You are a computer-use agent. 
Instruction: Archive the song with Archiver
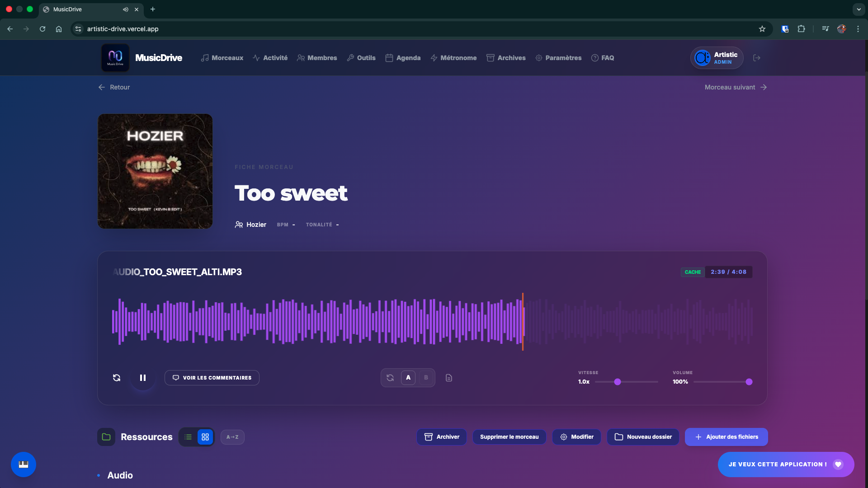[x=442, y=437]
